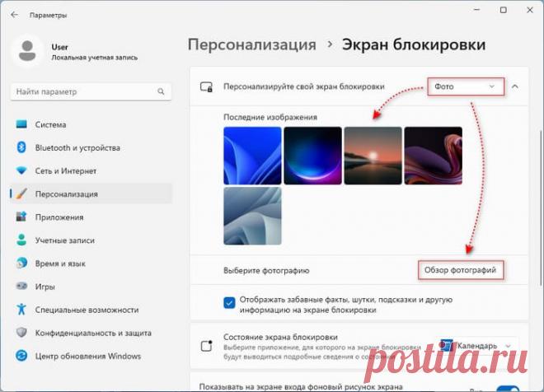Screen dimensions: 544x392
Task: Open the Игры settings category
Action: coord(45,287)
